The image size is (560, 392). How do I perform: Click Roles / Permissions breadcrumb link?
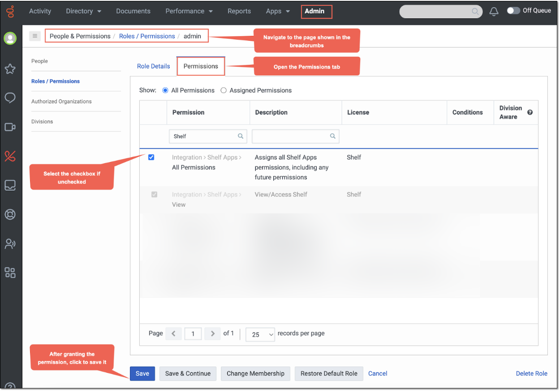click(x=147, y=36)
